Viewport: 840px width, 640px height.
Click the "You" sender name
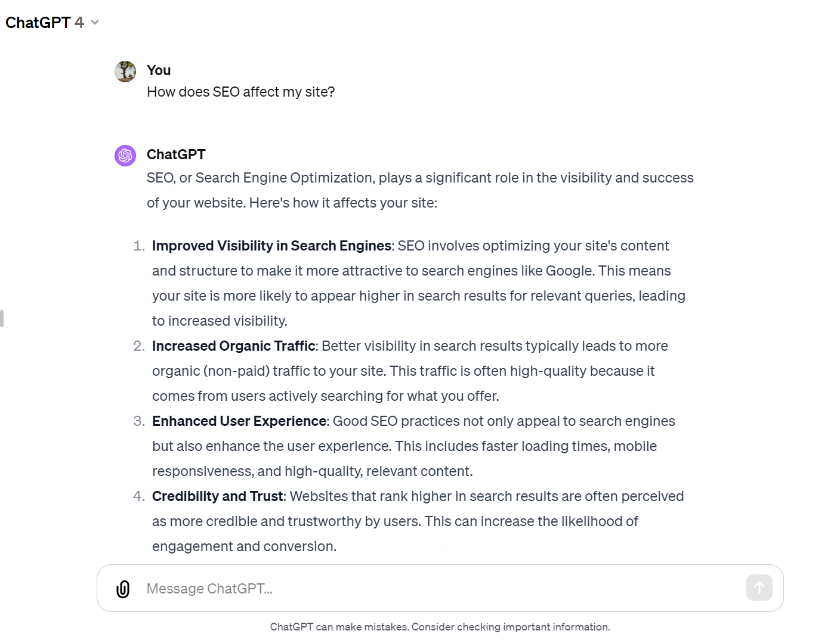pyautogui.click(x=159, y=70)
